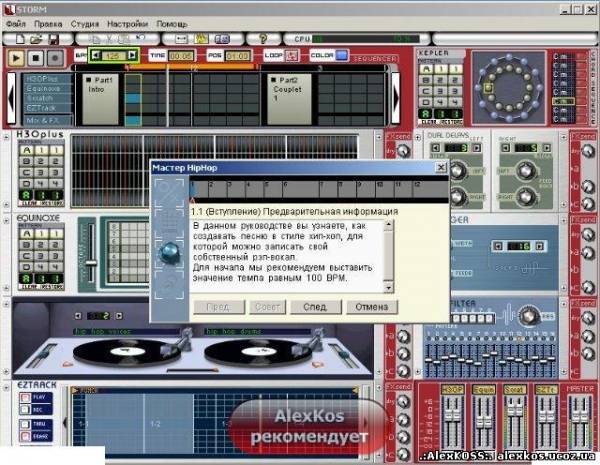600x465 pixels.
Task: Open the sequencer COLOR swatch
Action: pyautogui.click(x=342, y=55)
